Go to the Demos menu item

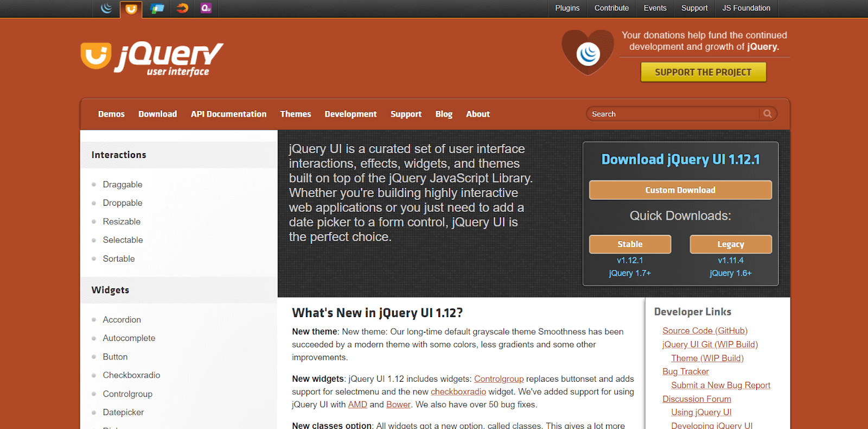(x=111, y=114)
